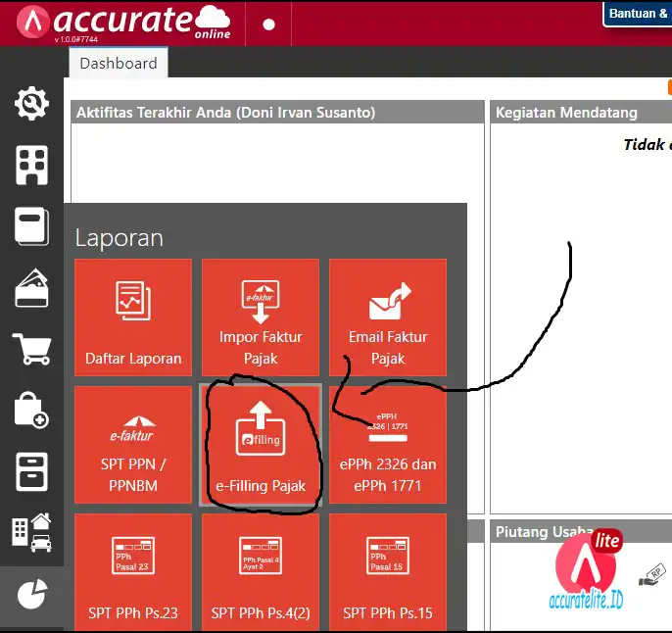Open the Email Faktur Pajak tile
Viewport: 672px width, 633px height.
coord(388,317)
